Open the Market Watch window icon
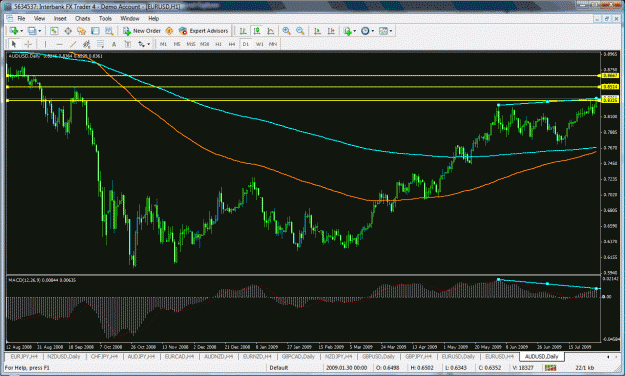This screenshot has width=625, height=376. (54, 31)
